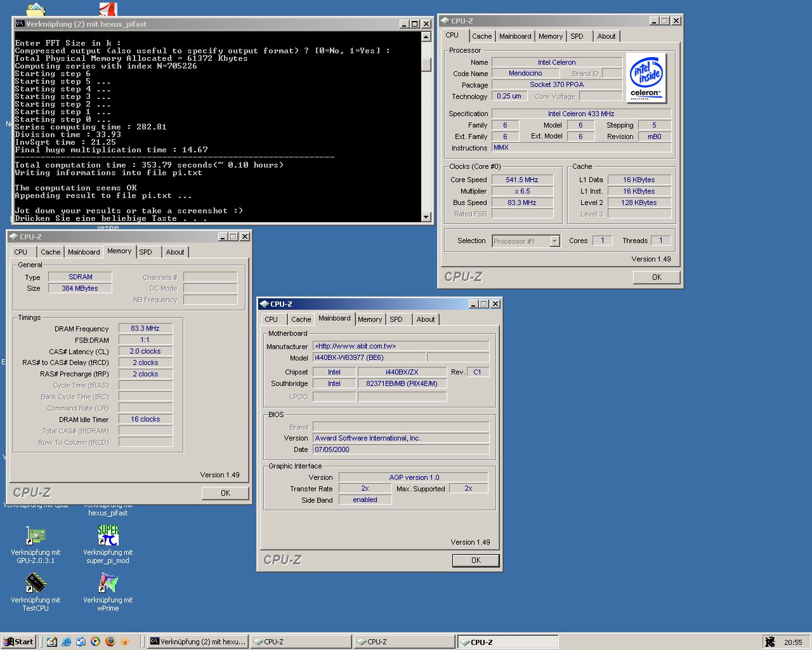The width and height of the screenshot is (812, 650).
Task: Switch to Memory tab in the Celeron CPU window
Action: [551, 36]
